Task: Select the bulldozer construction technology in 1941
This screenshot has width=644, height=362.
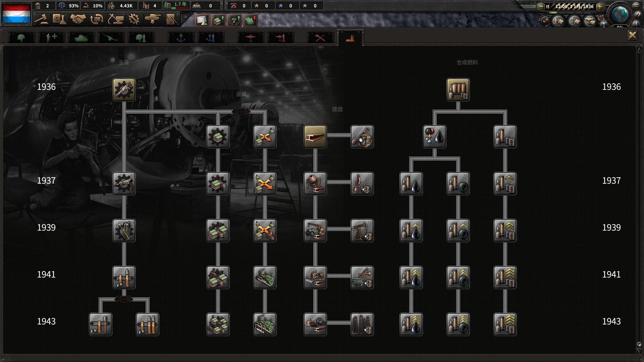Action: pos(315,278)
